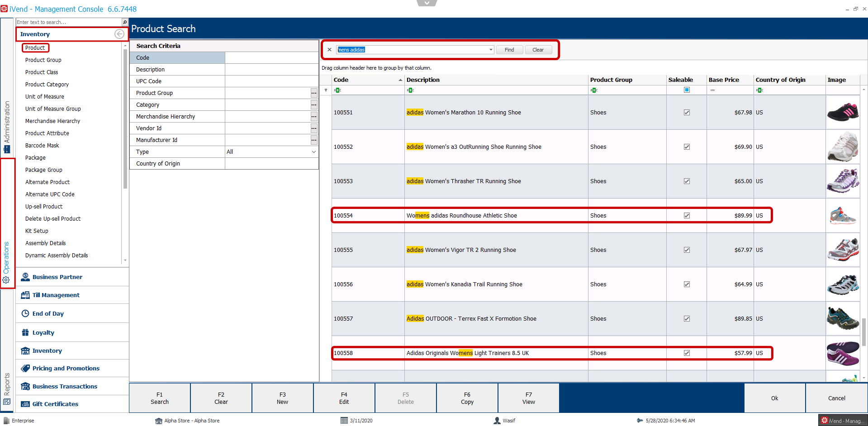
Task: Open Unit of Measure menu item
Action: click(x=45, y=96)
